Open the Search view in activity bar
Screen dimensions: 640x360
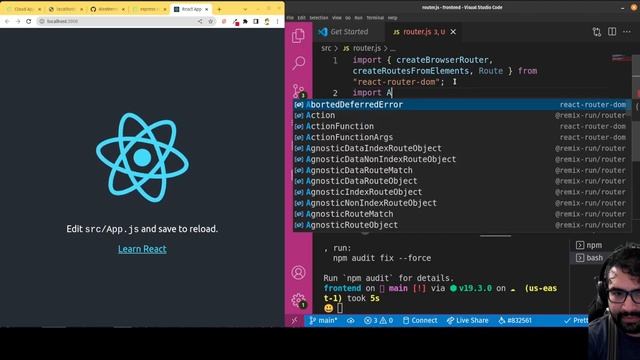[298, 63]
